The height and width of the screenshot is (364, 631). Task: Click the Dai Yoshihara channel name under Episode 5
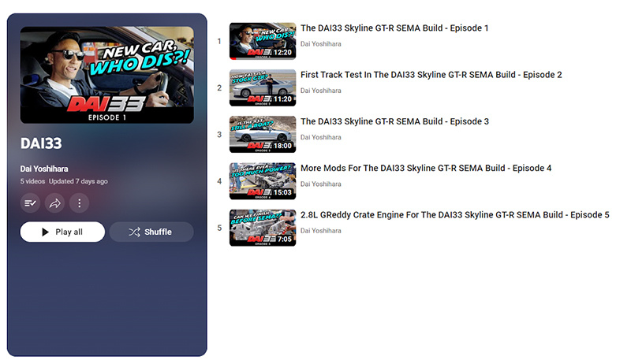(x=321, y=230)
